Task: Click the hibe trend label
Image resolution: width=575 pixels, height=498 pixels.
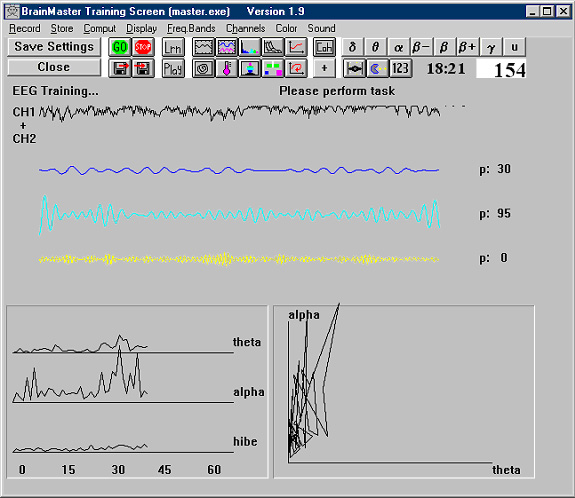Action: pyautogui.click(x=245, y=442)
